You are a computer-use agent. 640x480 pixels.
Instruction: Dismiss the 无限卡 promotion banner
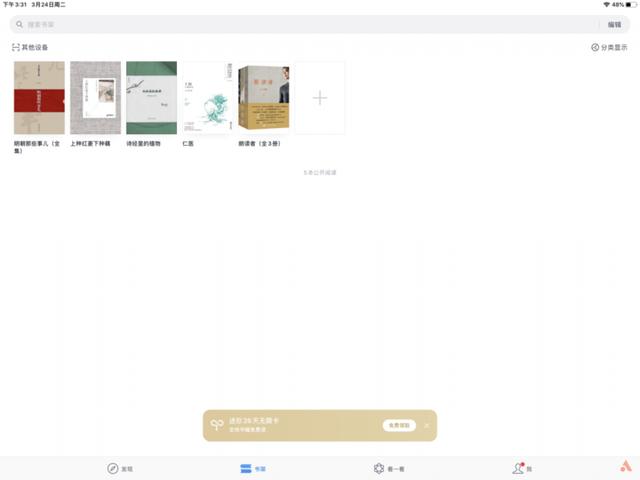point(426,425)
